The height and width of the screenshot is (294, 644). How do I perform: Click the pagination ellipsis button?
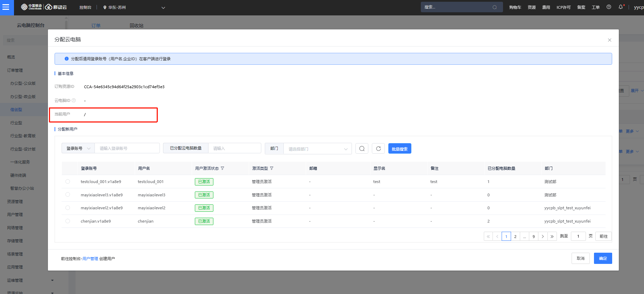point(524,236)
